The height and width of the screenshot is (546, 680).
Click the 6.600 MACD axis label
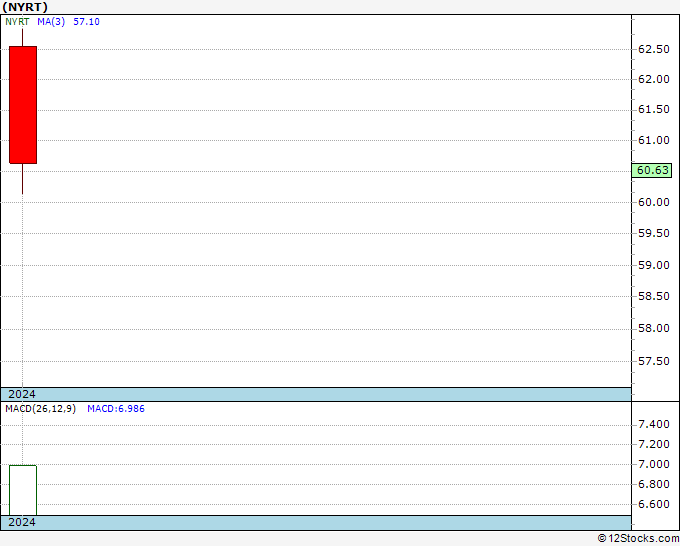click(654, 504)
